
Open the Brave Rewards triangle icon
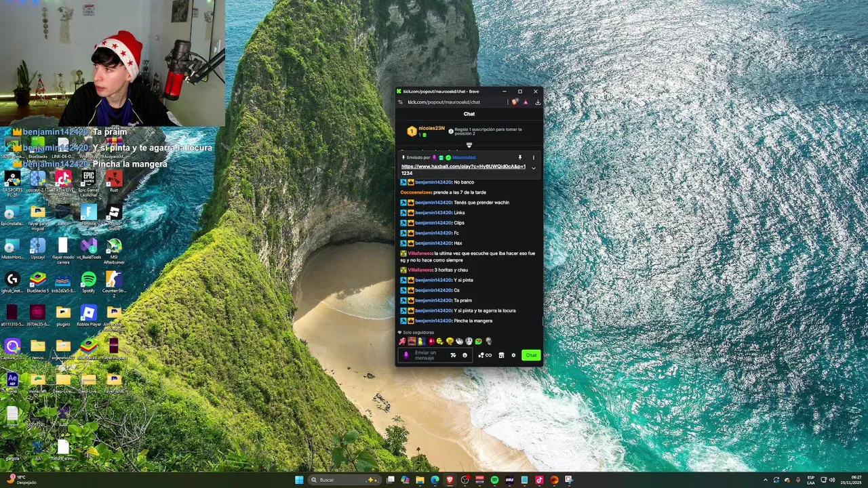pos(526,102)
